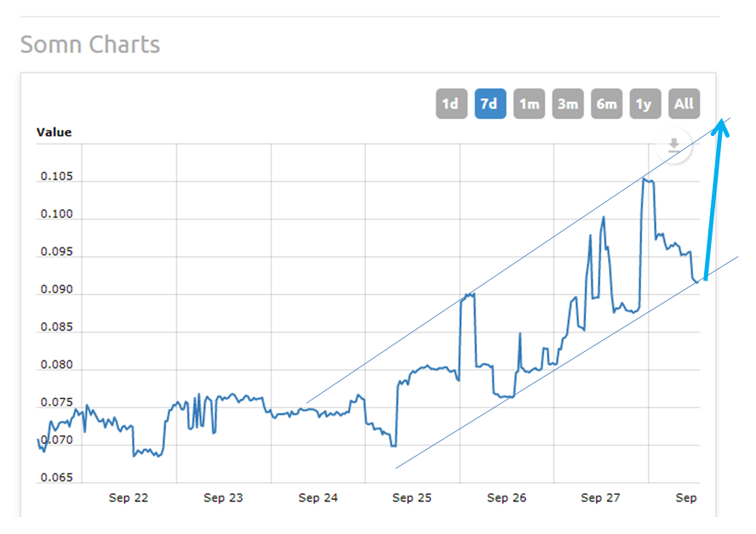The width and height of the screenshot is (756, 534).
Task: Show the 6m chart range
Action: coord(606,104)
